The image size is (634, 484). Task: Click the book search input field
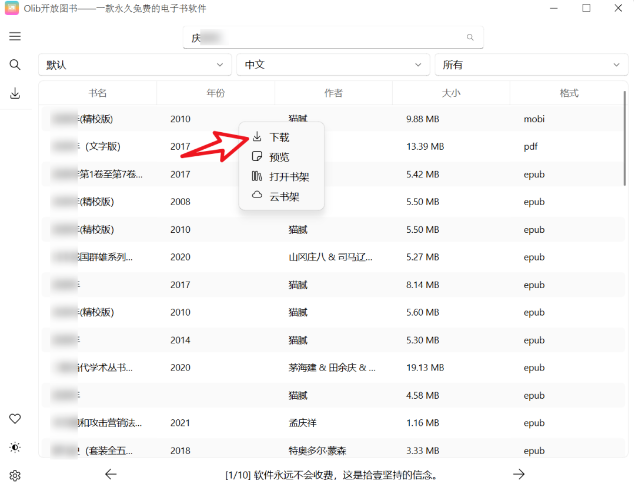pos(330,37)
